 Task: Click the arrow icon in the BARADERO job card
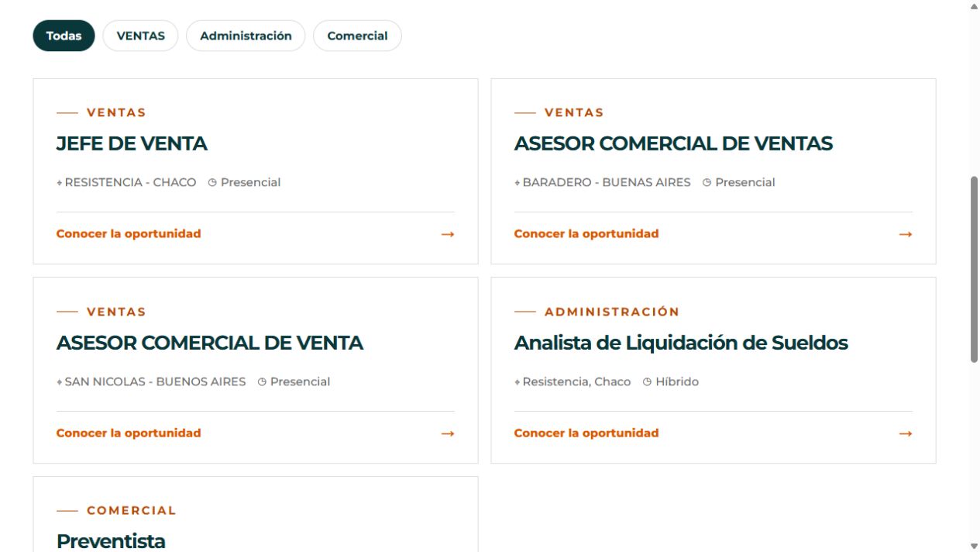905,234
